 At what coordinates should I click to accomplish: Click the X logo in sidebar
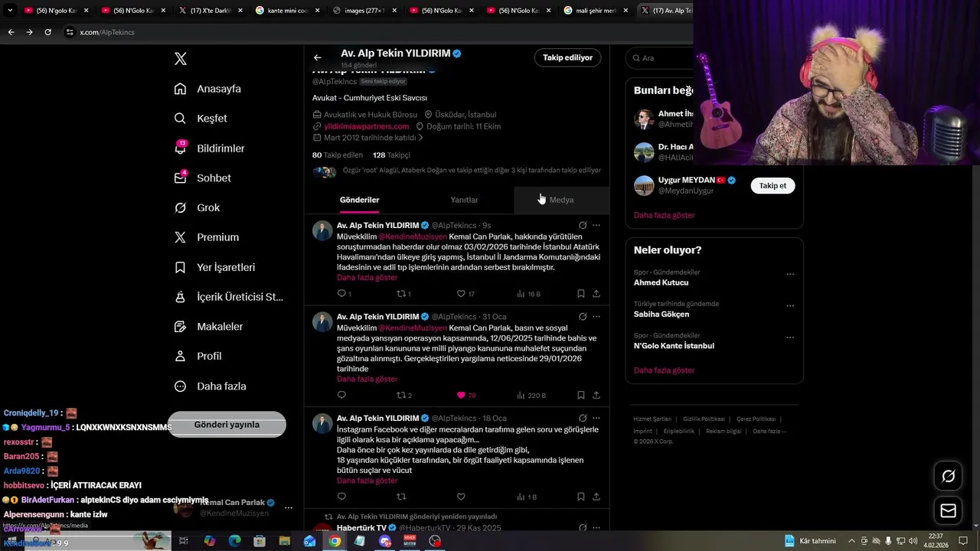point(181,59)
